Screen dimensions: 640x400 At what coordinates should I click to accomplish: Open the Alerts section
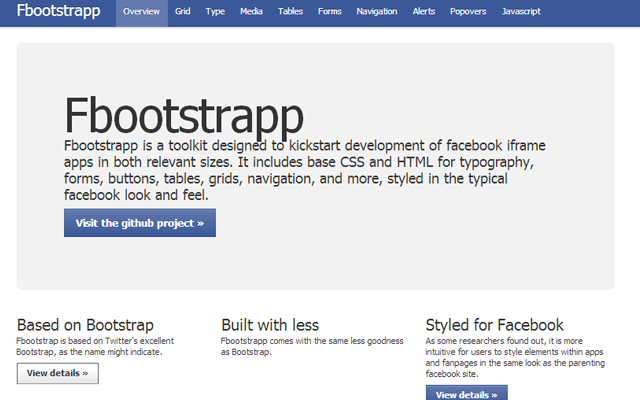click(424, 13)
